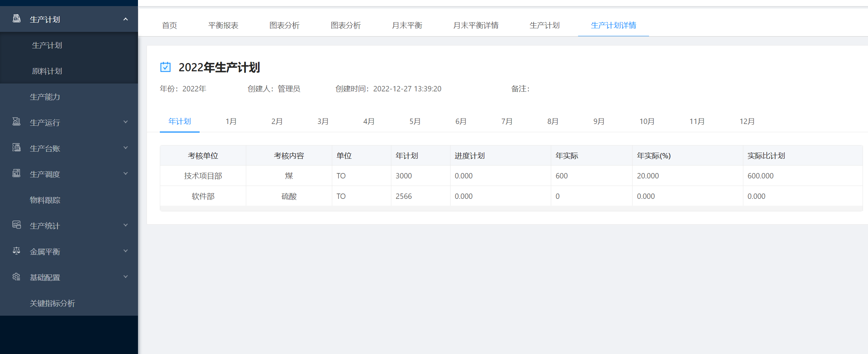Expand the 生产调度 menu chevron
The width and height of the screenshot is (868, 354).
tap(125, 174)
